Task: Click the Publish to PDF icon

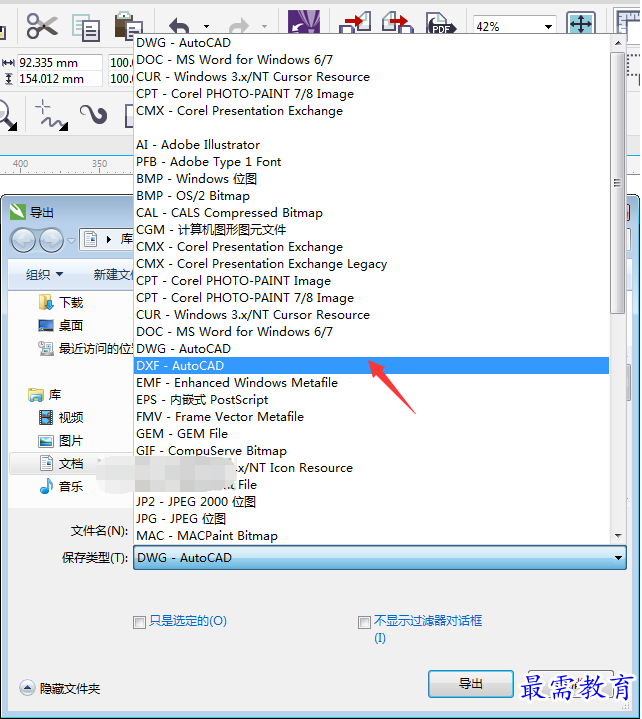Action: click(441, 23)
